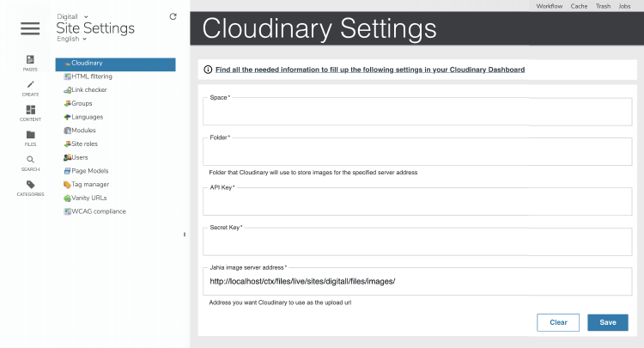Click the Groups row icon
Screen dimensions: 644x348
(67, 103)
